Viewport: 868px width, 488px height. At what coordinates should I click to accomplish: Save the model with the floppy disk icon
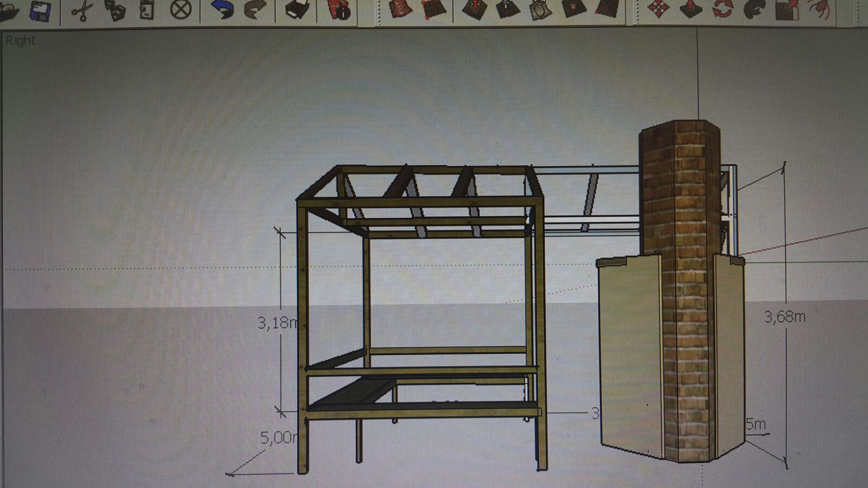pyautogui.click(x=40, y=11)
